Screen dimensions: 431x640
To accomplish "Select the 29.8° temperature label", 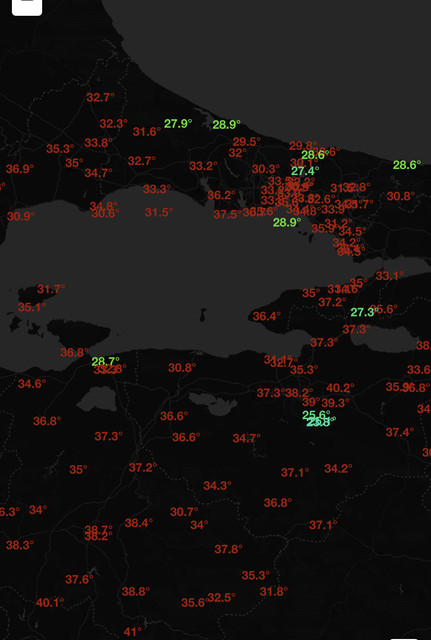I will tap(304, 146).
